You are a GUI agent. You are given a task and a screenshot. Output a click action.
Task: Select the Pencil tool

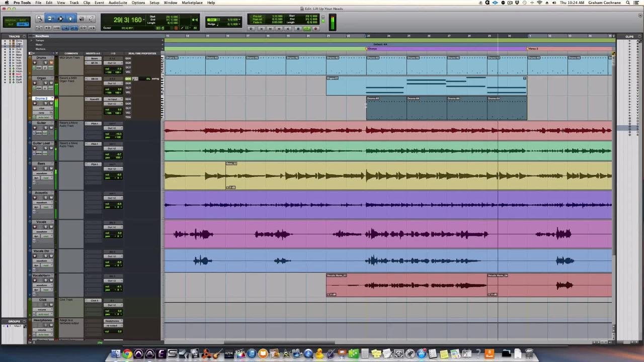point(91,18)
